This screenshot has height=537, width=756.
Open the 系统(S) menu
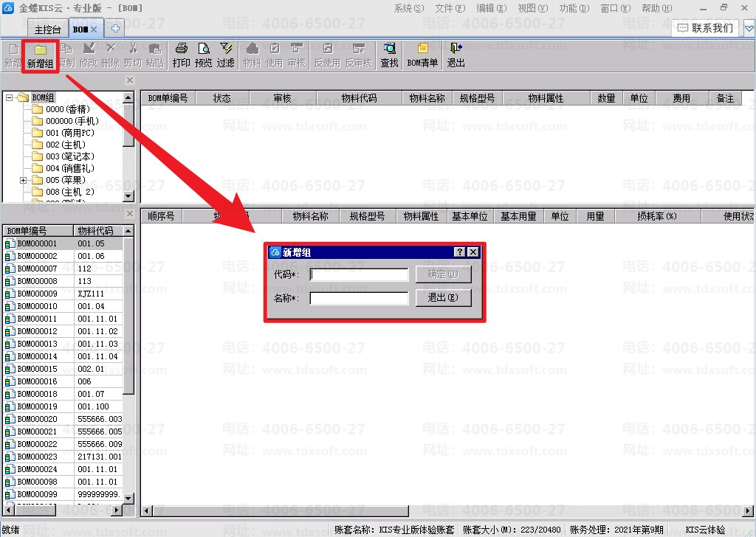click(x=409, y=8)
